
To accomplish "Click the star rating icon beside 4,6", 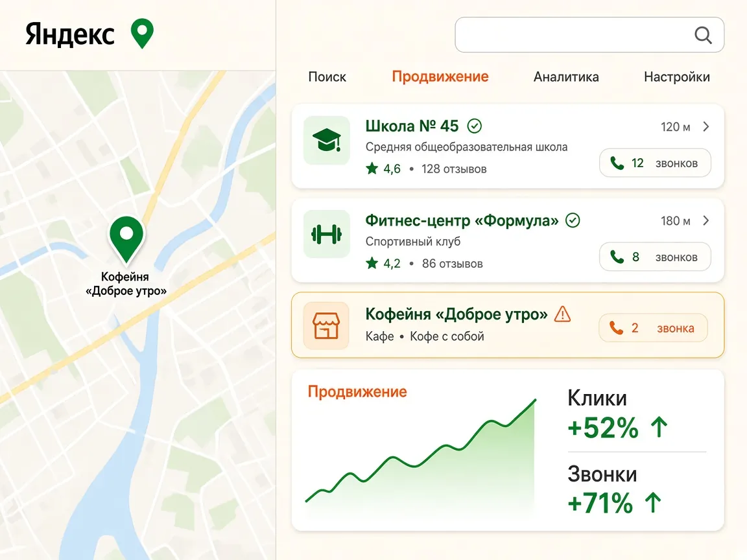I will point(372,168).
